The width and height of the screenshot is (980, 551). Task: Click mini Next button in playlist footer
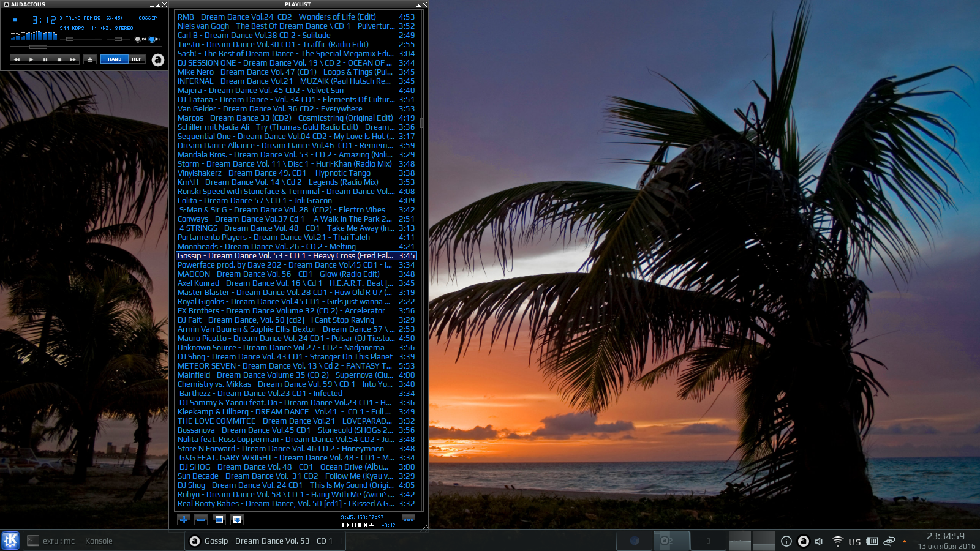(x=365, y=525)
